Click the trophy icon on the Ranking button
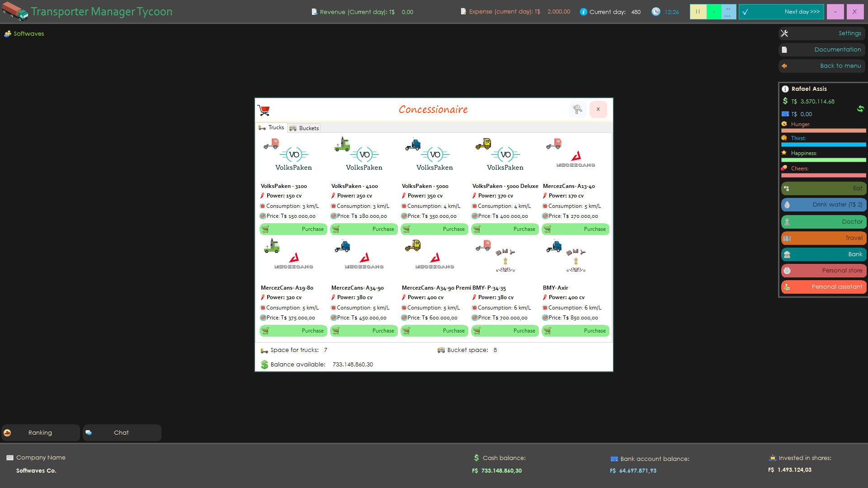 (x=7, y=432)
